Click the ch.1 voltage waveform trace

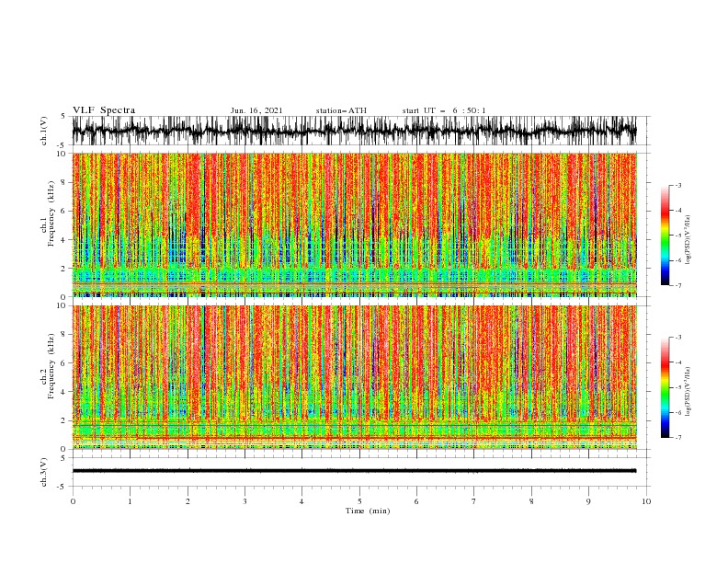[x=354, y=131]
